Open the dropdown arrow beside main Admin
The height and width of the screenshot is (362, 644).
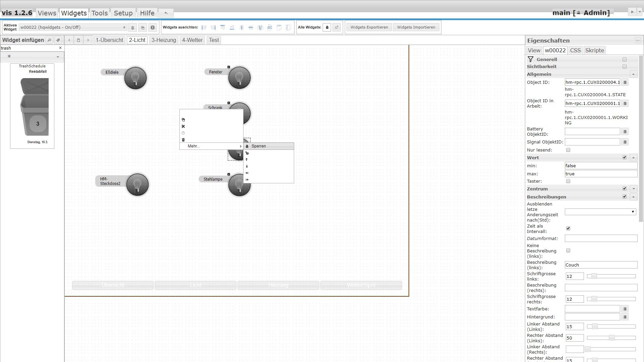[x=640, y=12]
